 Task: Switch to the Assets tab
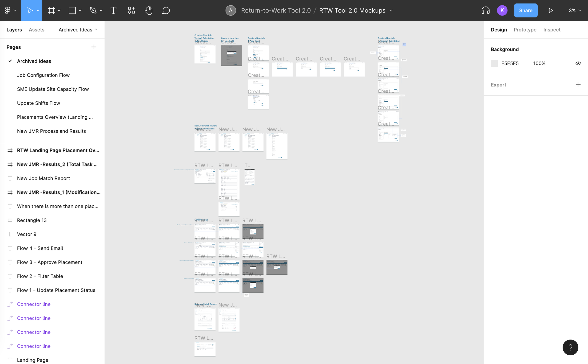click(x=37, y=30)
